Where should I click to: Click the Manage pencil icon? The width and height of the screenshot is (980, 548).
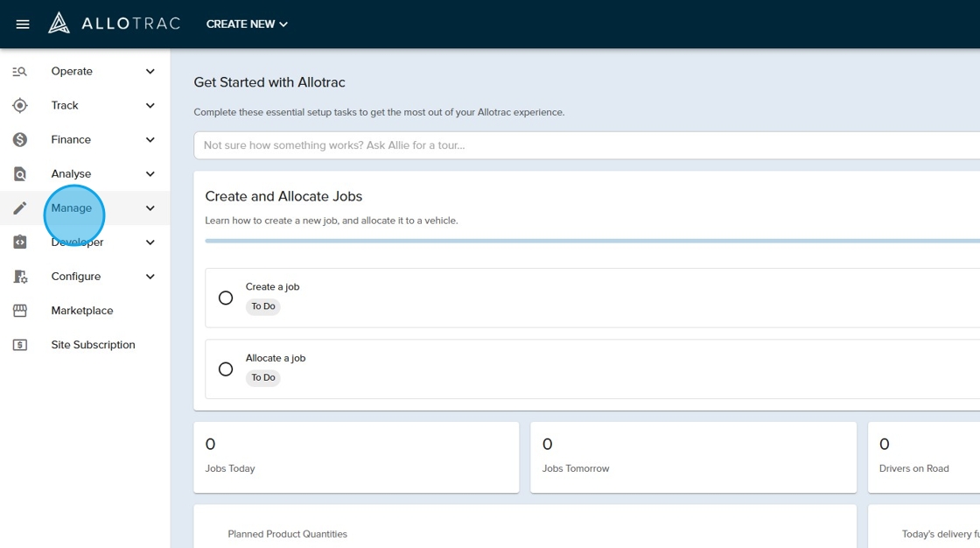pos(20,208)
